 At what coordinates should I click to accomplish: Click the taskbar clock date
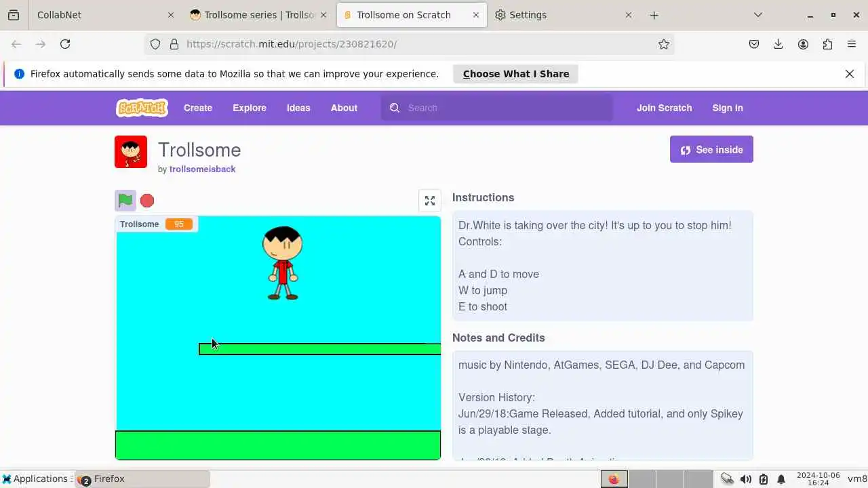pos(818,479)
